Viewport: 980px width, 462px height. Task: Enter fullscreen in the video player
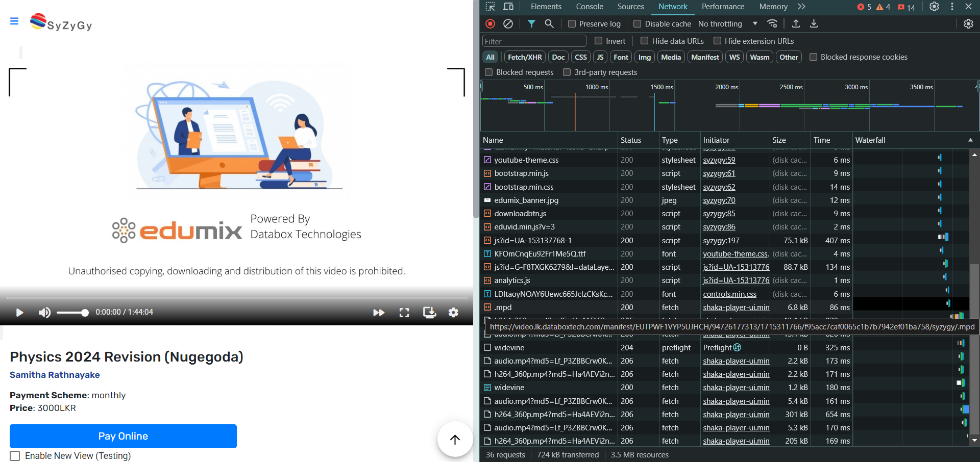point(404,313)
